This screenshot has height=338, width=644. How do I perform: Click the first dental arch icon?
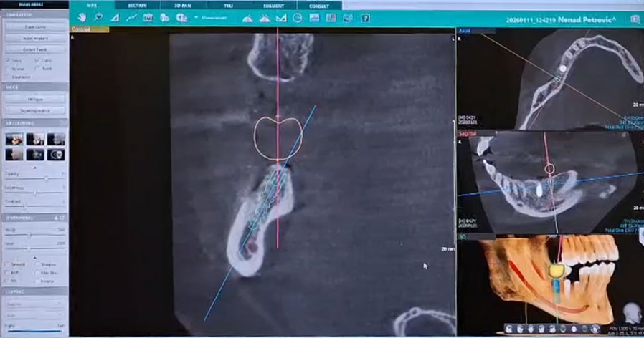tap(247, 18)
